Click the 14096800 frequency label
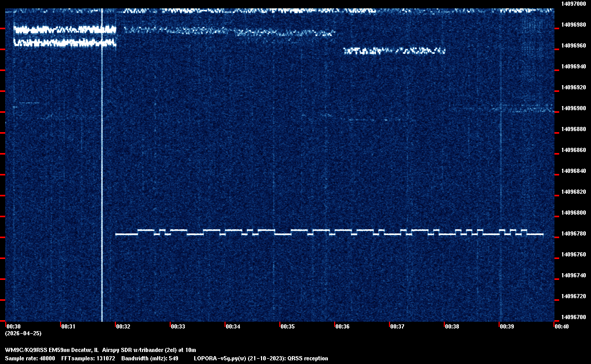591x364 pixels. (573, 213)
